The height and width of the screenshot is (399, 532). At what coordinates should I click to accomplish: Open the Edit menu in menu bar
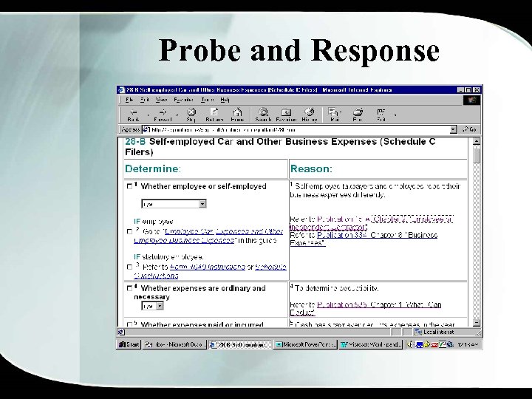click(145, 100)
